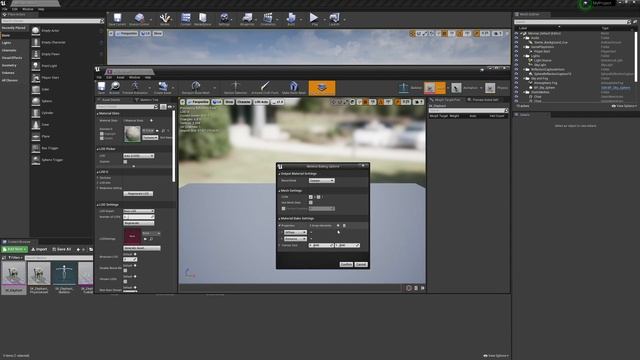Open Help menu of the main editor
Viewport: 640px width, 360px height.
(x=41, y=9)
